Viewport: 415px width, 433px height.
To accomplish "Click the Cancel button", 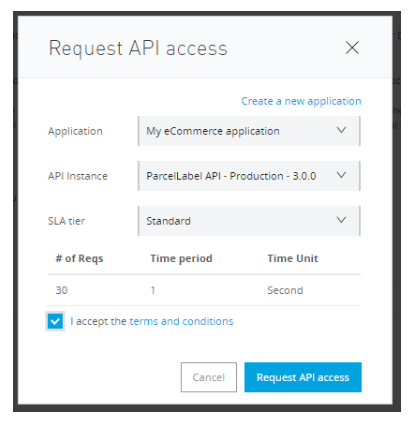I will coord(209,377).
